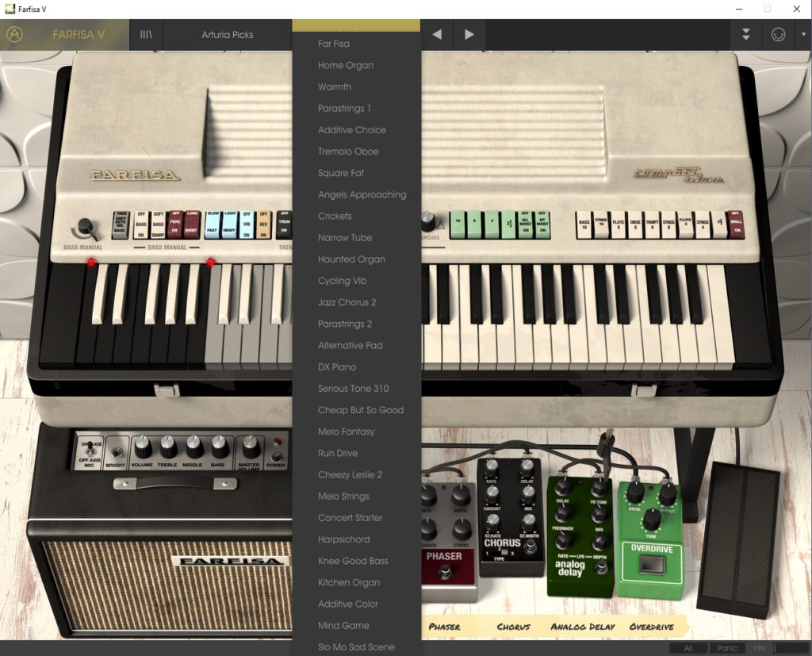This screenshot has width=812, height=656.
Task: Pick the Jazz Chorus 2 preset
Action: coord(356,302)
